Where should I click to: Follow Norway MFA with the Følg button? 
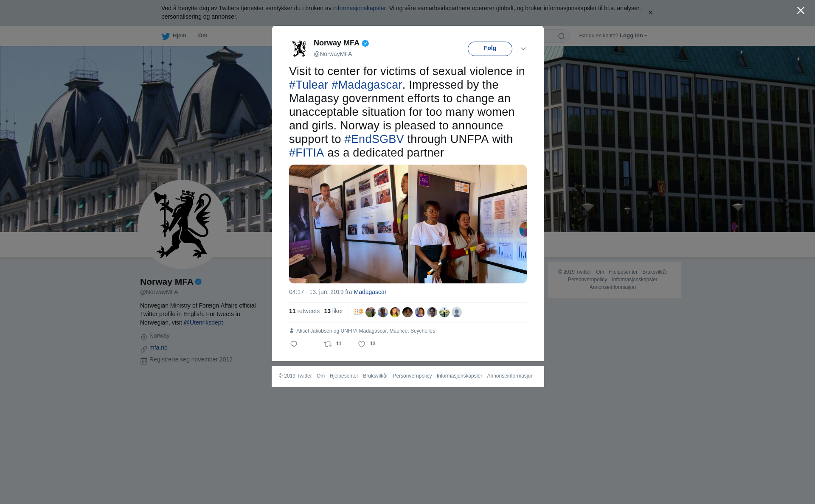[490, 49]
